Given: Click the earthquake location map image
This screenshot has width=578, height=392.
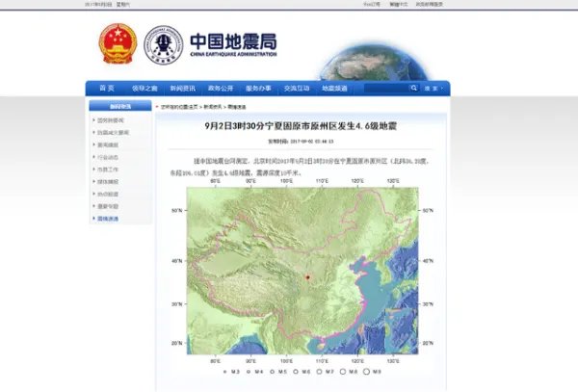Looking at the screenshot, I should (302, 271).
